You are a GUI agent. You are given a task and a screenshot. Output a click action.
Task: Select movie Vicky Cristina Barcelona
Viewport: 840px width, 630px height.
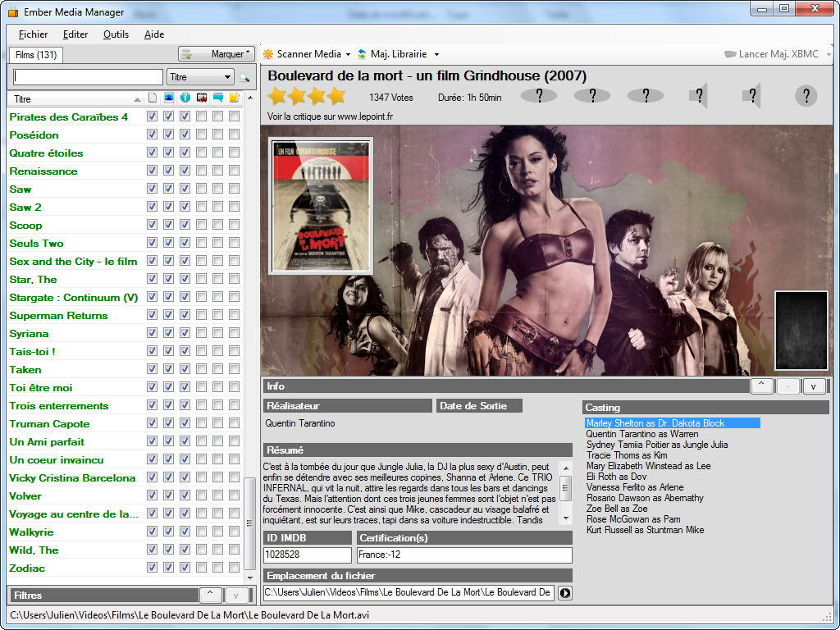72,478
